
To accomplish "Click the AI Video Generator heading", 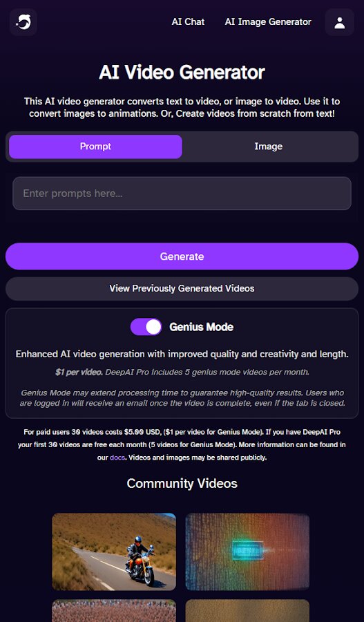I will pyautogui.click(x=182, y=72).
